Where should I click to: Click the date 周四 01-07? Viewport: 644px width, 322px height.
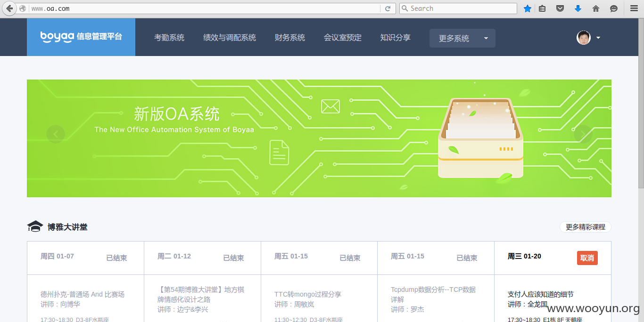(x=57, y=256)
